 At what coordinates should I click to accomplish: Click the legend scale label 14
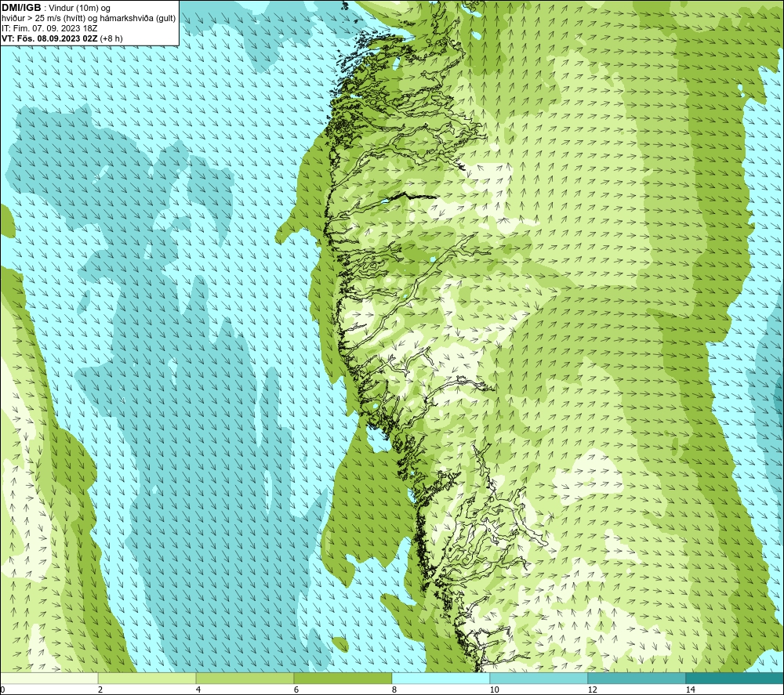click(x=691, y=690)
